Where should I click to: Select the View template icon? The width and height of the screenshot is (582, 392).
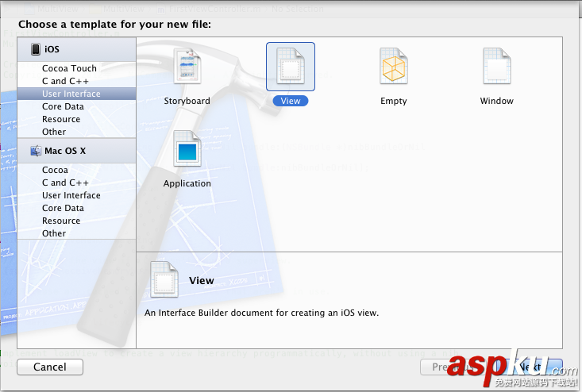(x=291, y=67)
